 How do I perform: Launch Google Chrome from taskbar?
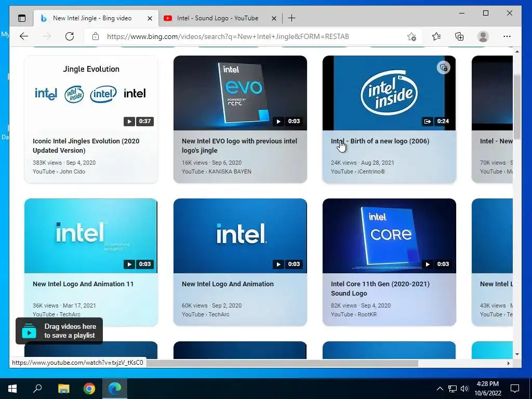[x=89, y=389]
